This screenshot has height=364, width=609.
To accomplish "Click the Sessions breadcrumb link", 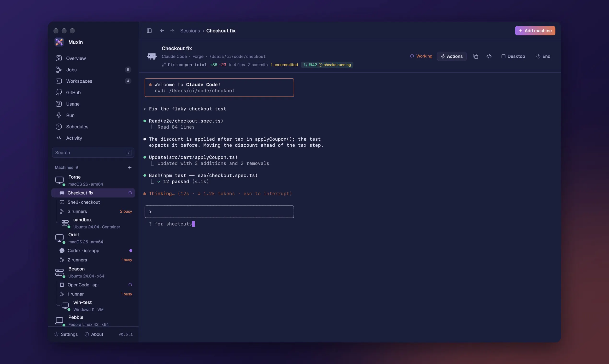I will [x=190, y=31].
